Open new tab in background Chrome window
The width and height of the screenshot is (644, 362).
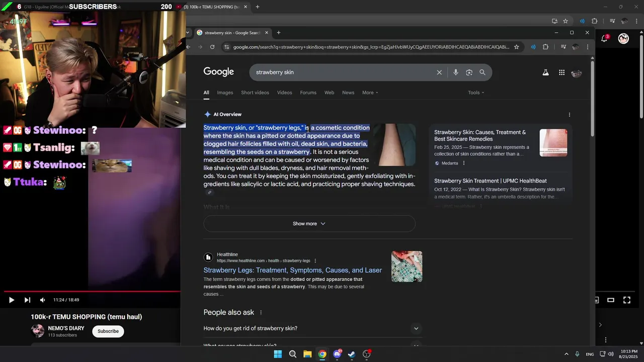pos(258,7)
